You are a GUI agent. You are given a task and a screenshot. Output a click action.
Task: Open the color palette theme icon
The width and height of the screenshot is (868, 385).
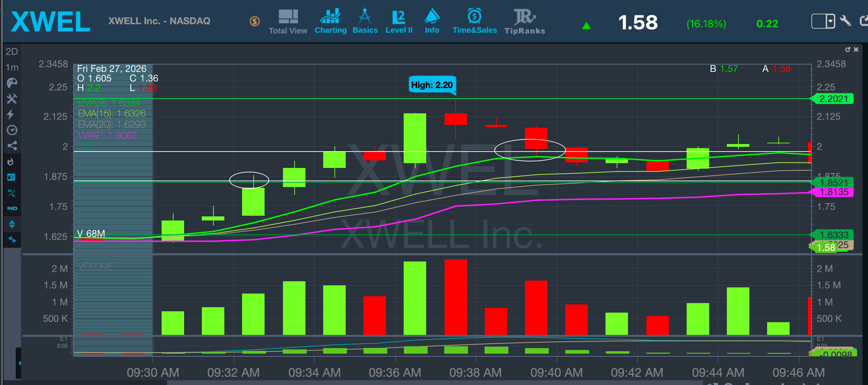(12, 83)
